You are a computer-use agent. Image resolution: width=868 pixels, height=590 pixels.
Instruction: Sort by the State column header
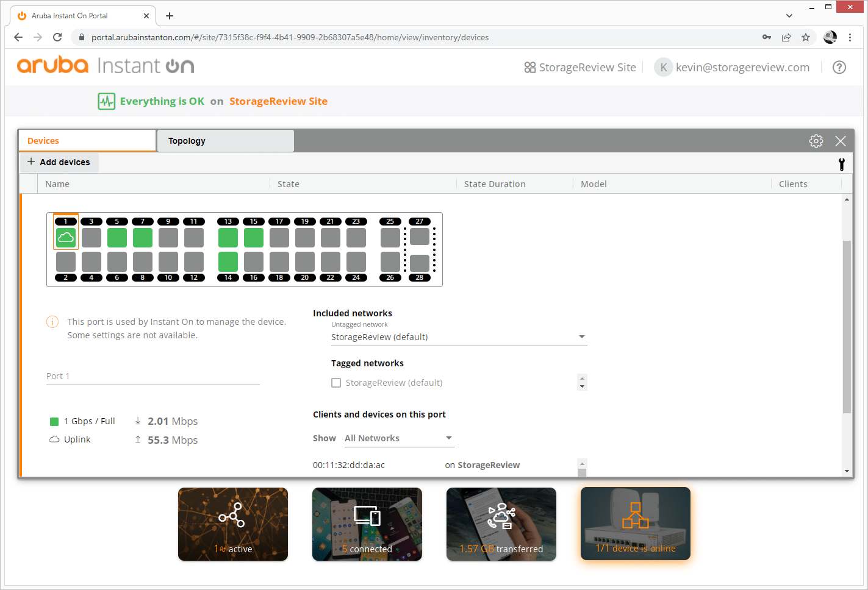click(289, 184)
